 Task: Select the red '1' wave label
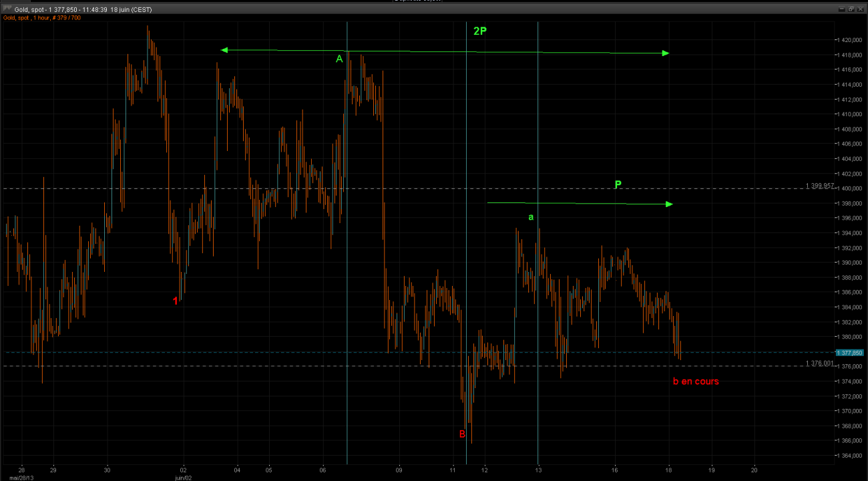(x=176, y=301)
